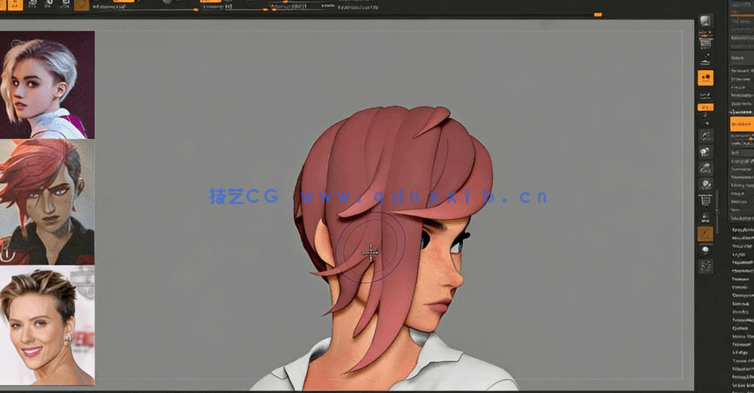Click the Solo sphere icon on right shelf

click(x=705, y=250)
